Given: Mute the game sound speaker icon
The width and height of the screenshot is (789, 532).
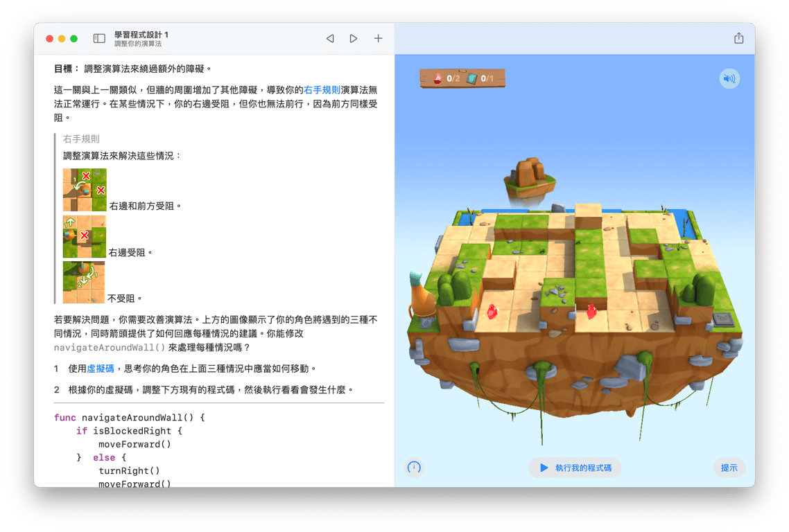Looking at the screenshot, I should [x=729, y=78].
